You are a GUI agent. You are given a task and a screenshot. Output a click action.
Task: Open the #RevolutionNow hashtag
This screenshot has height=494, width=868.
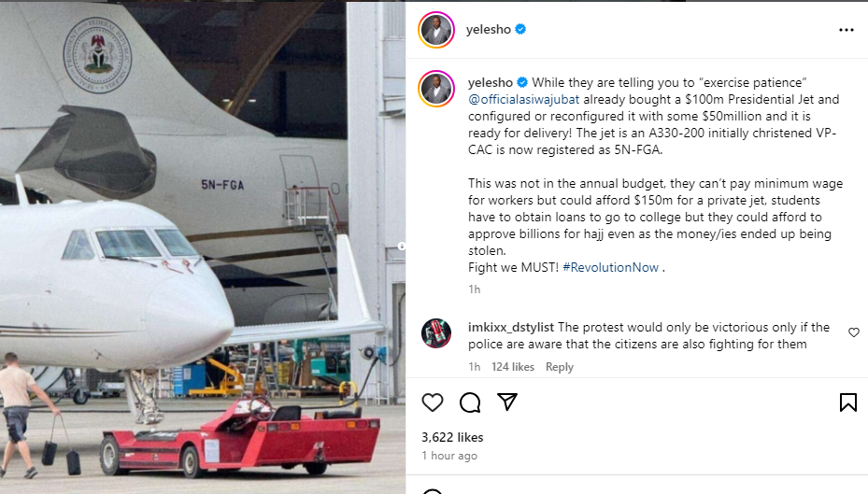[x=611, y=267]
